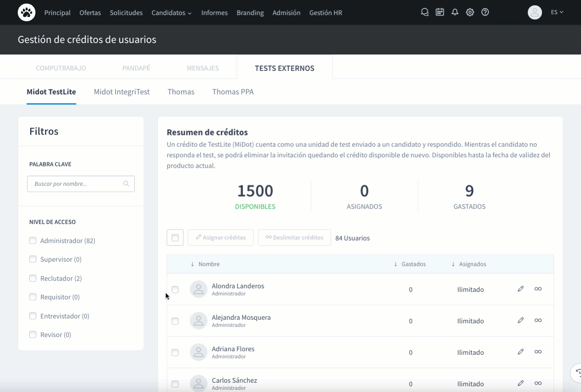Open the ES language dropdown

click(x=557, y=12)
